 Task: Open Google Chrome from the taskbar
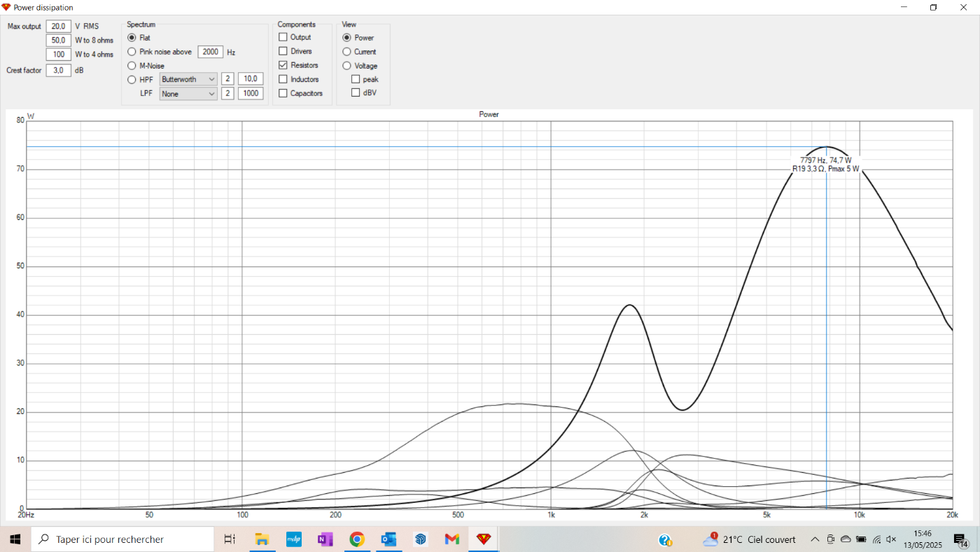pyautogui.click(x=357, y=539)
